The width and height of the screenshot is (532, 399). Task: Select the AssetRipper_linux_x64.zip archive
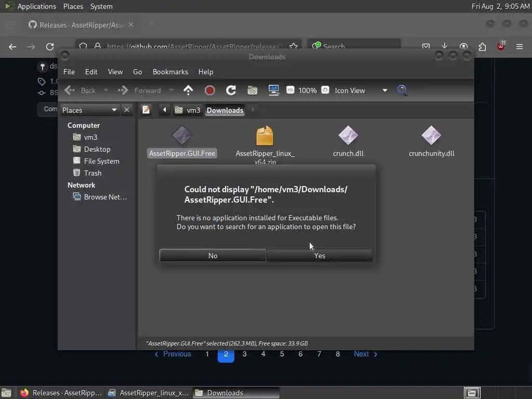[x=265, y=144]
